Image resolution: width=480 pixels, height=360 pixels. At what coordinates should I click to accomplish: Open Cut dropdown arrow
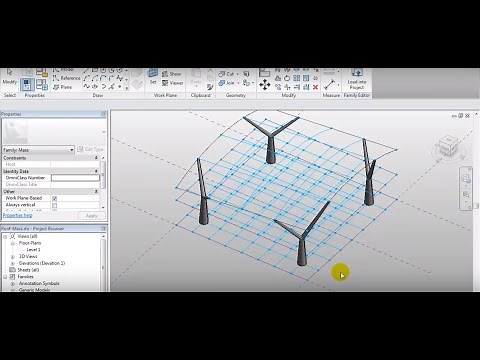pos(238,74)
